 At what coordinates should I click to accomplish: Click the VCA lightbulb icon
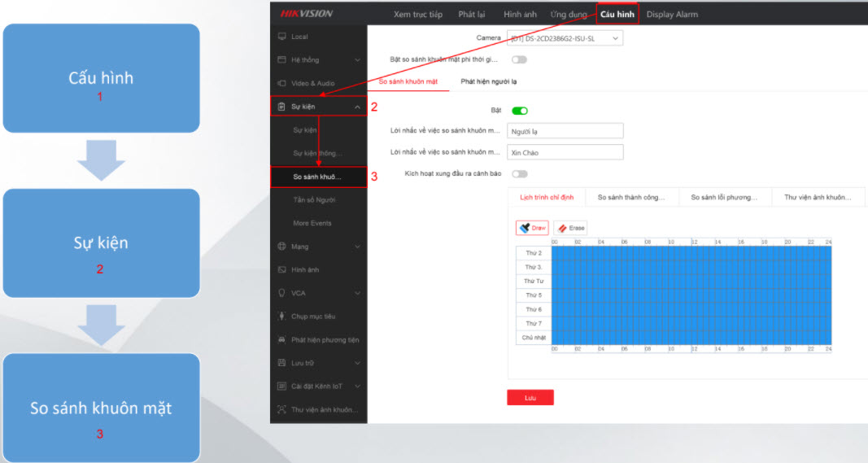click(x=282, y=293)
